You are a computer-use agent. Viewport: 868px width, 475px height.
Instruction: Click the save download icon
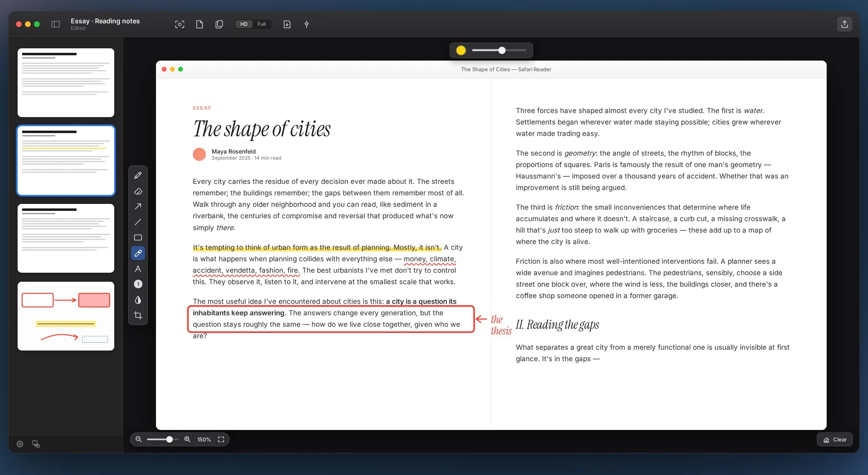point(287,24)
